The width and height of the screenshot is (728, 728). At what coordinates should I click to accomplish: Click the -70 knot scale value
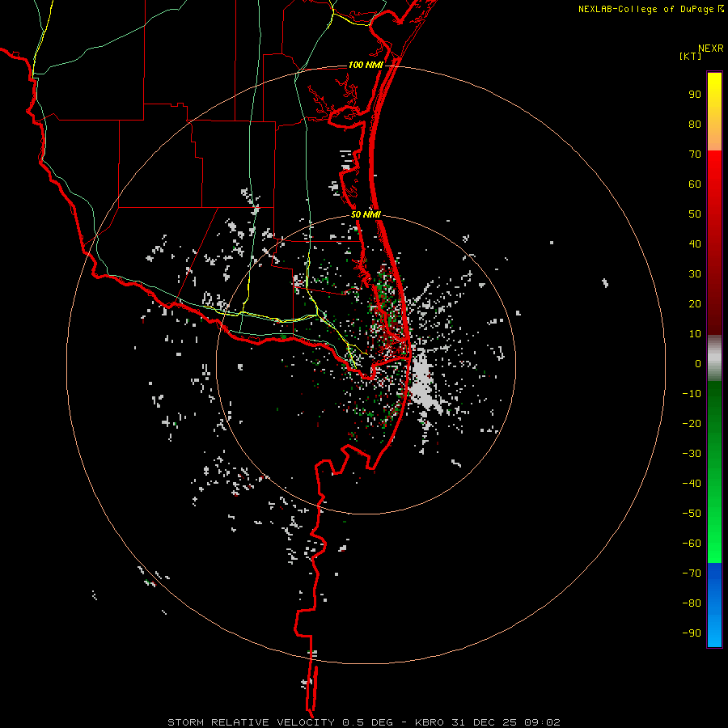[692, 573]
